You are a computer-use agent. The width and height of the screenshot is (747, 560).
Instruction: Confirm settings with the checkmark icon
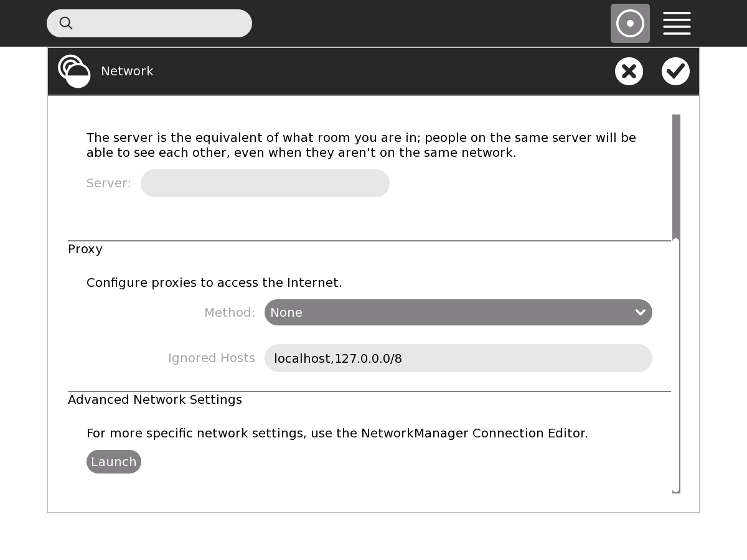pyautogui.click(x=675, y=72)
